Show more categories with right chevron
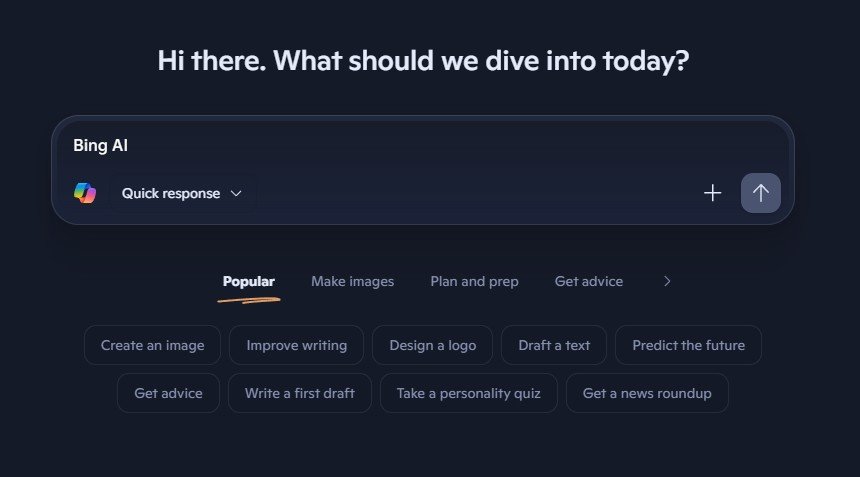The width and height of the screenshot is (860, 477). point(667,281)
